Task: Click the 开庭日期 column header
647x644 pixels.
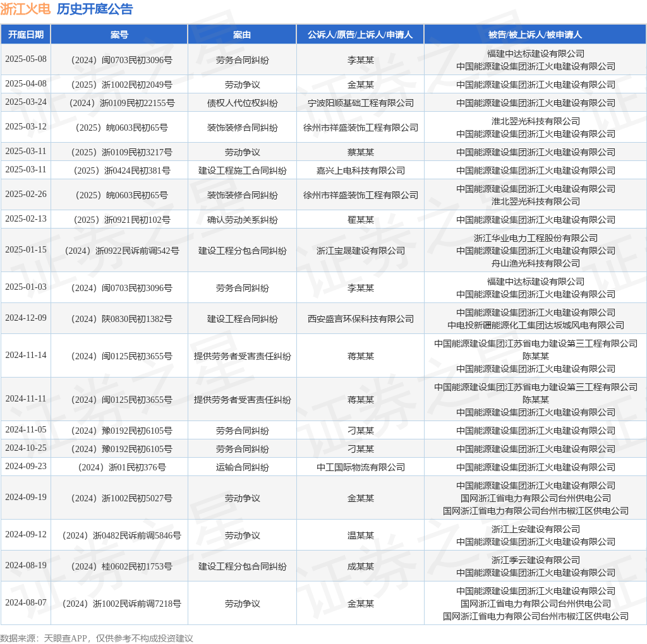Action: (25, 35)
